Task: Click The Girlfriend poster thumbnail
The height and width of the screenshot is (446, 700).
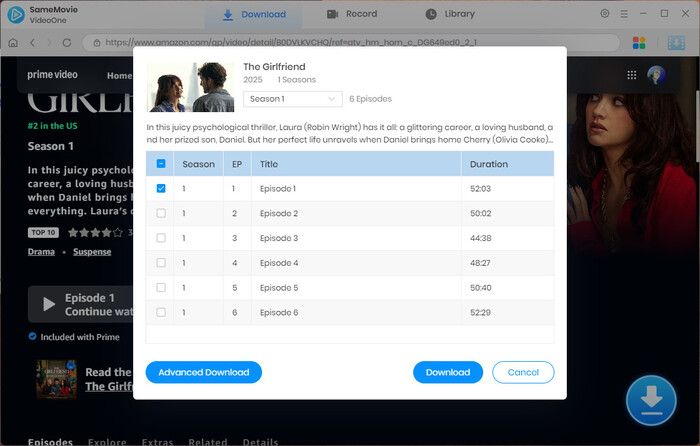Action: pyautogui.click(x=191, y=87)
